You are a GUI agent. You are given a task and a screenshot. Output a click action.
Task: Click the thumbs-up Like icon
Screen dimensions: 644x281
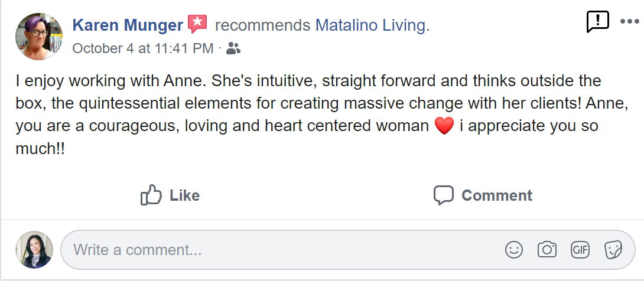(x=151, y=195)
